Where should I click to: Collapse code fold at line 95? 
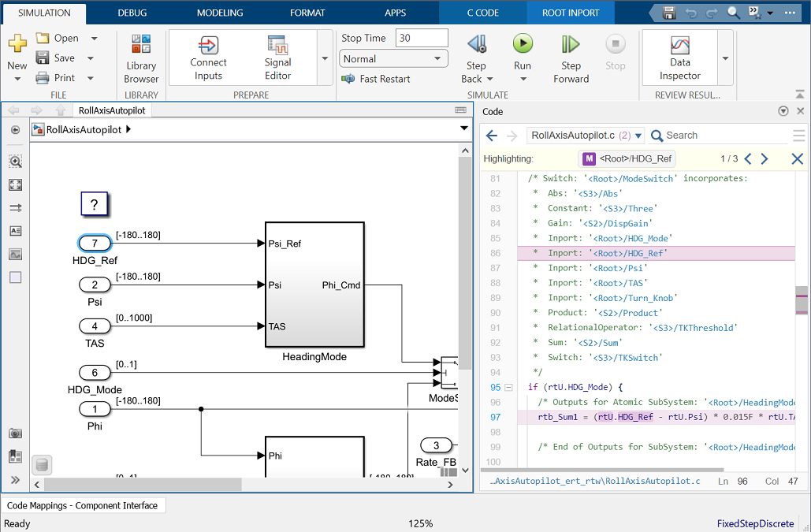pos(508,388)
